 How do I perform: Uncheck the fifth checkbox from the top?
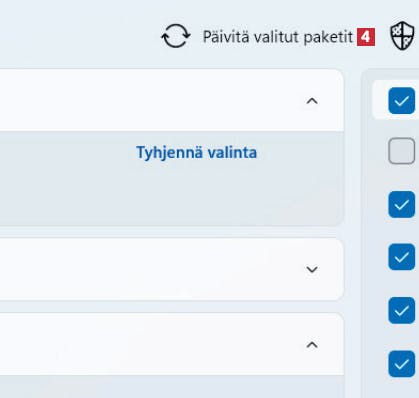click(x=402, y=310)
